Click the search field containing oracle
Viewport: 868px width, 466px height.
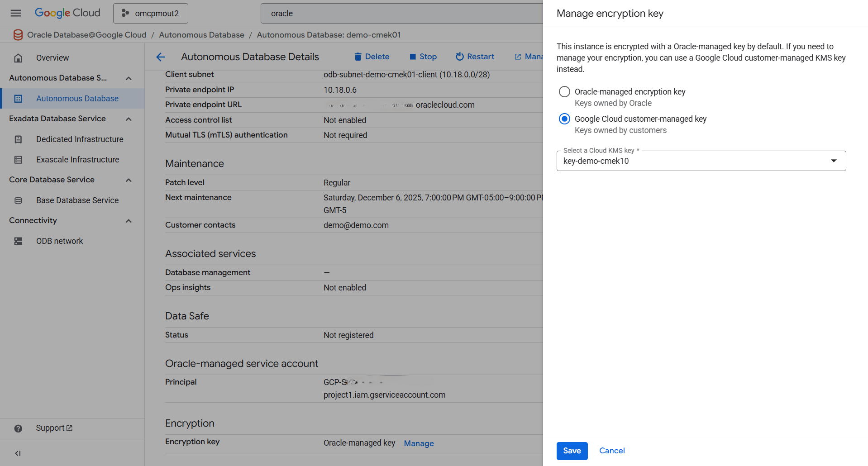(402, 14)
